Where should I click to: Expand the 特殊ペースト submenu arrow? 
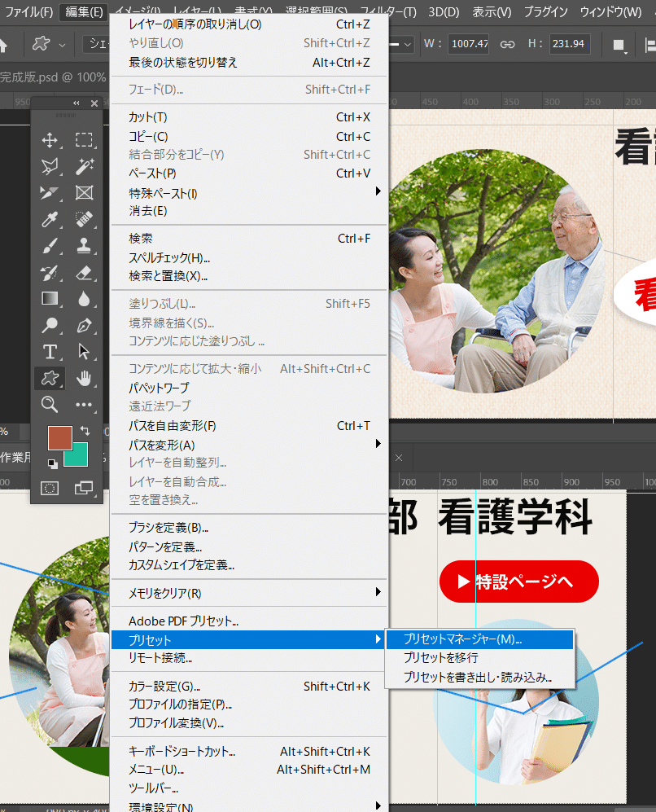[378, 191]
